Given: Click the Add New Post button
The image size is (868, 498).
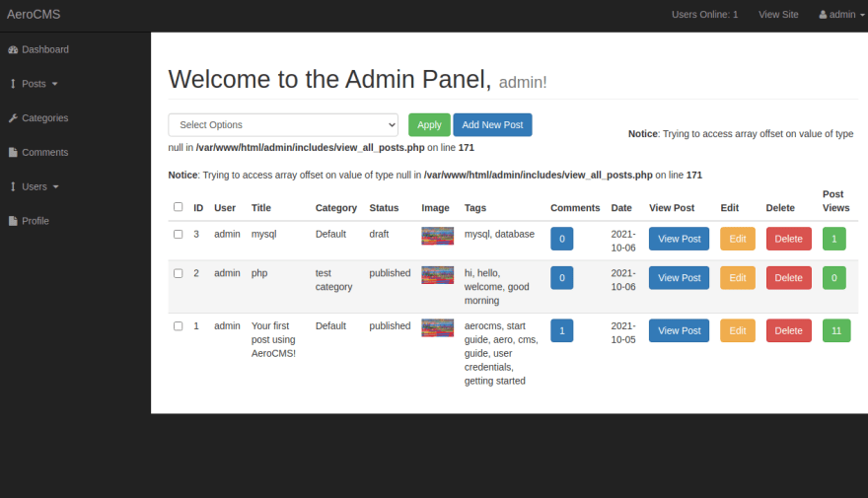Looking at the screenshot, I should coord(492,125).
